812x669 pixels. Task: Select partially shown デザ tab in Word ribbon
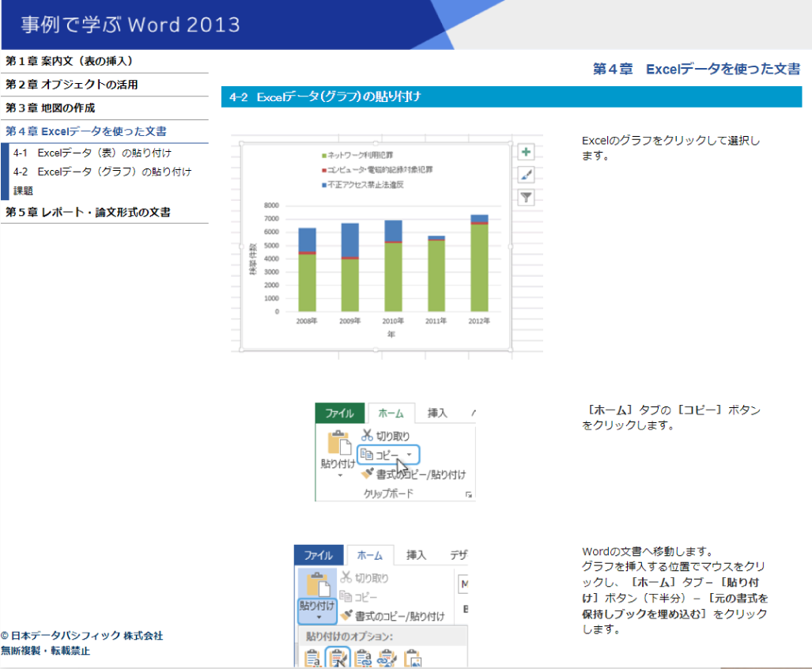pos(459,555)
